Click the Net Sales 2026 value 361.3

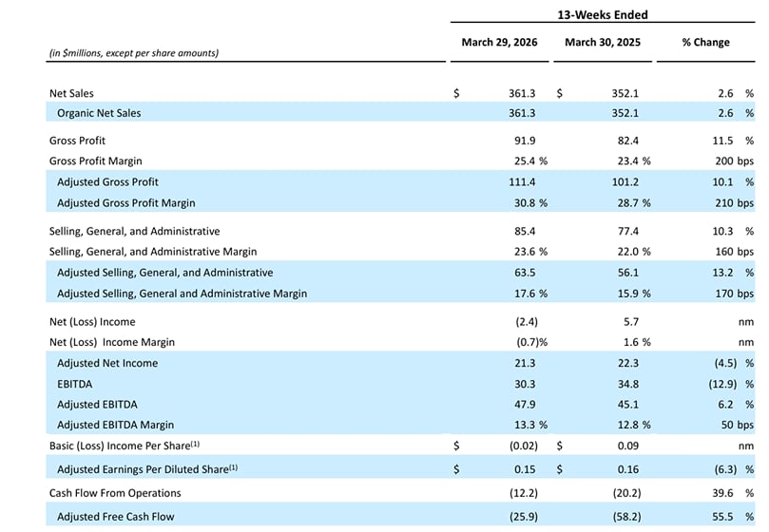click(x=522, y=93)
